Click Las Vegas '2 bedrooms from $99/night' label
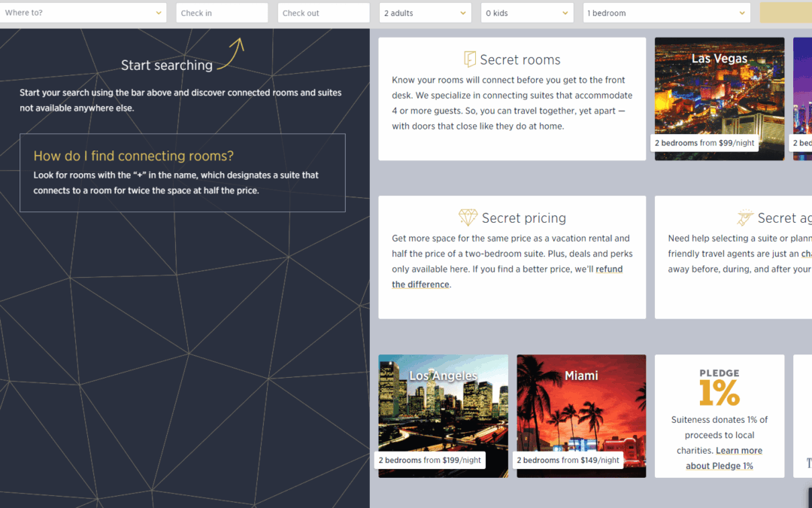This screenshot has height=508, width=812. (704, 143)
